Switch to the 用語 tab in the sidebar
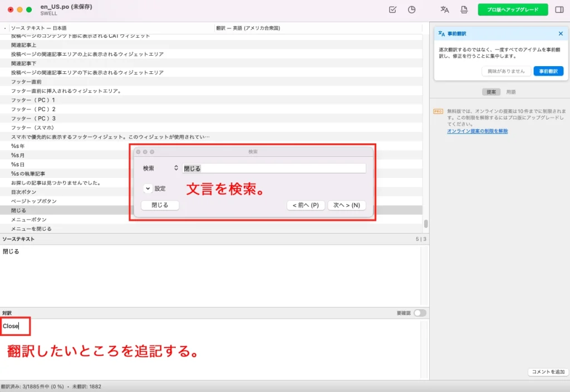 point(511,92)
